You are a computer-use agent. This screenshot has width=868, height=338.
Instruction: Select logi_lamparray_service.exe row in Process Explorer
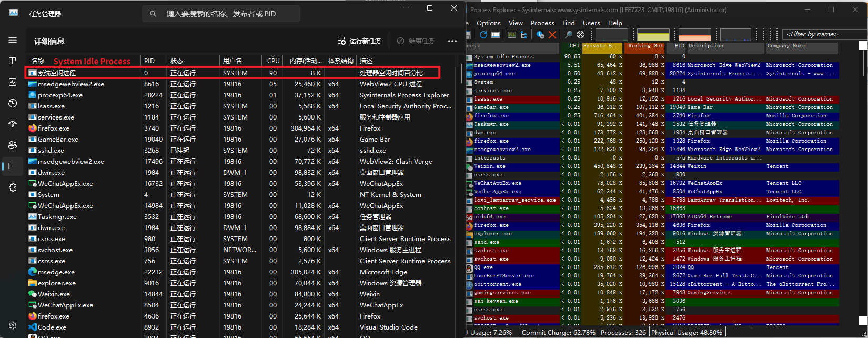[x=652, y=200]
